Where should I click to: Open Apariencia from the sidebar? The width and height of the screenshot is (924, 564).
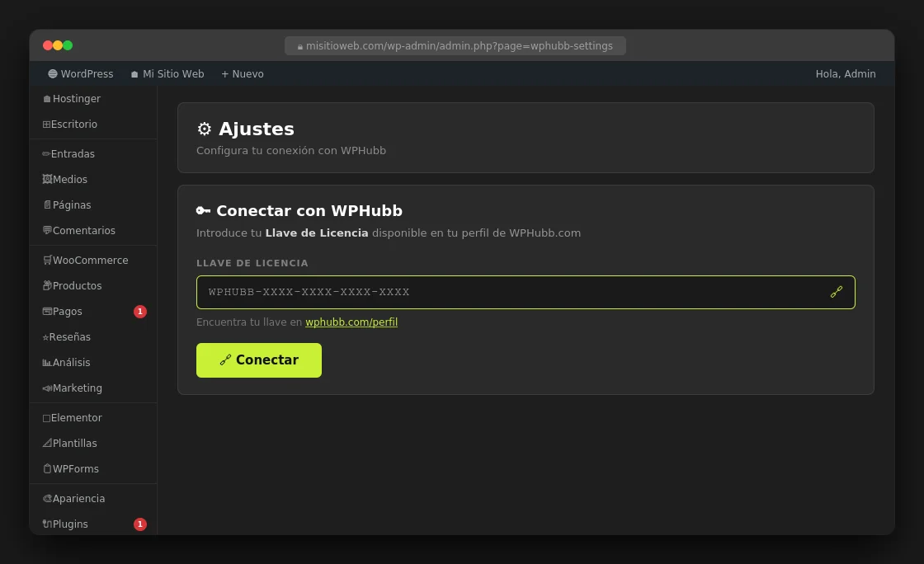coord(73,498)
